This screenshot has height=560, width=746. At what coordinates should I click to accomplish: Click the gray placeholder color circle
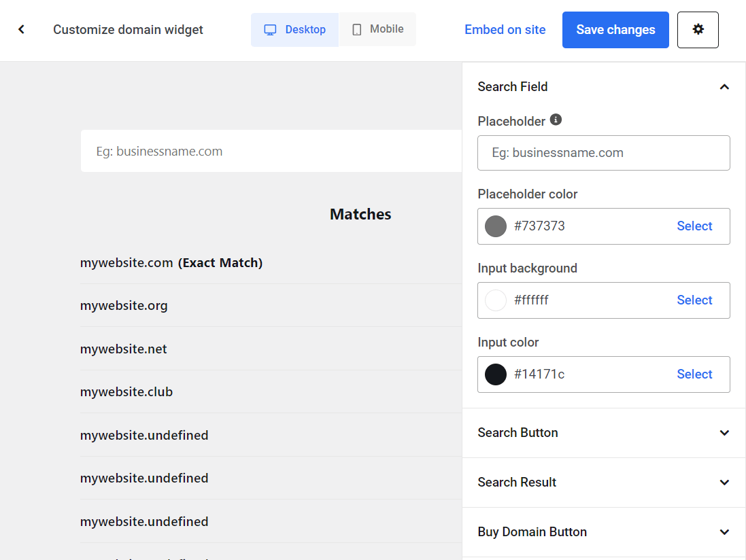coord(495,226)
